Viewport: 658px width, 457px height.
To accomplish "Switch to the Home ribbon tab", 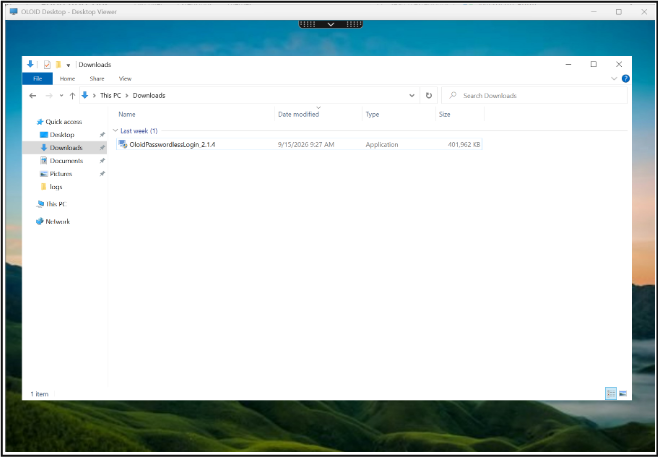I will point(67,78).
